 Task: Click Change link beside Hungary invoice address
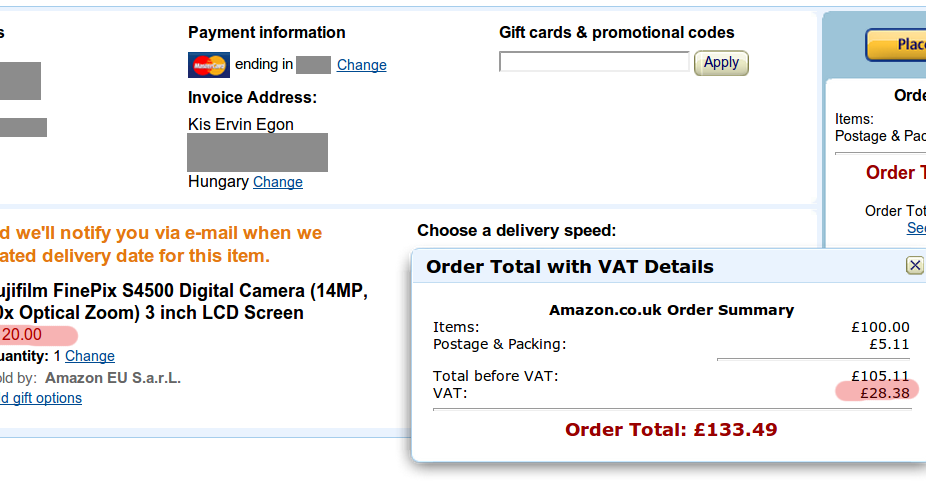(x=278, y=182)
